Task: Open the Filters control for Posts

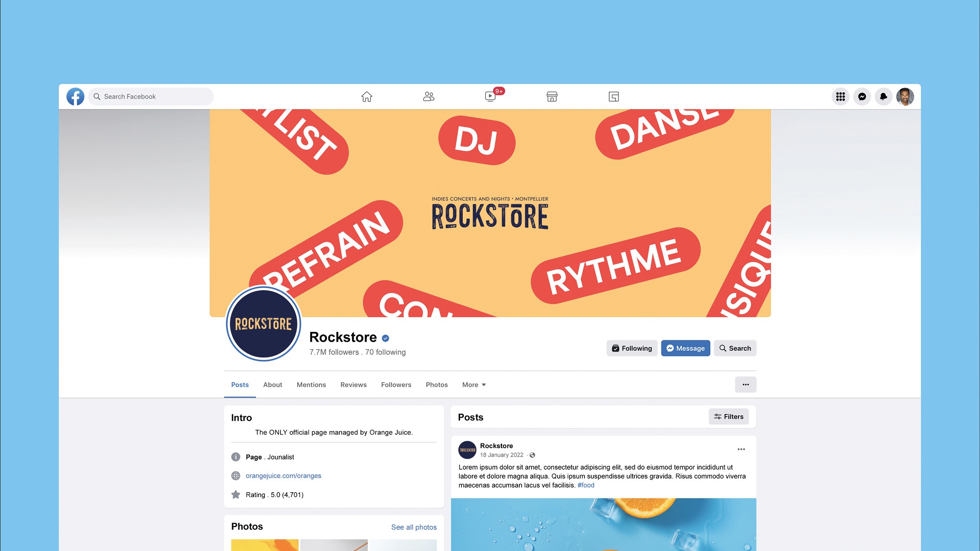Action: (x=729, y=417)
